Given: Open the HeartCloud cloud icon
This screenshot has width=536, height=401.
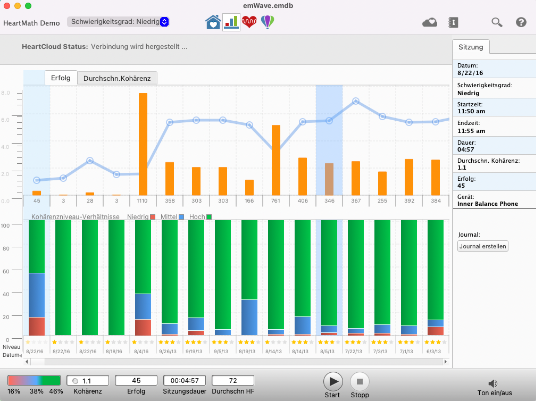Looking at the screenshot, I should click(429, 23).
